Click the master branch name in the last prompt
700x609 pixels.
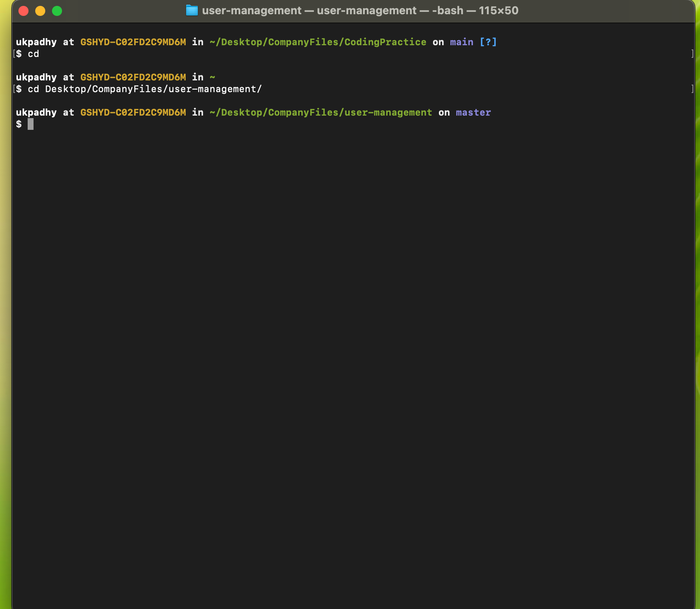[473, 112]
